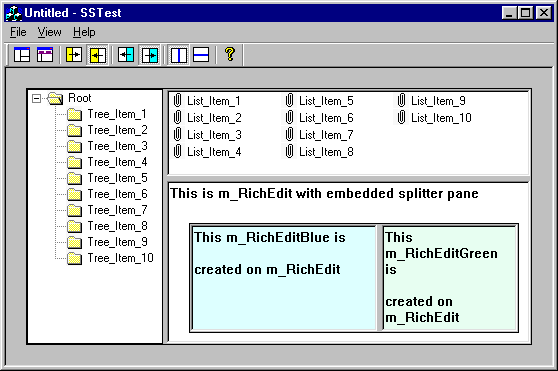Click the paperclip icon of List_Item_1

[x=177, y=101]
